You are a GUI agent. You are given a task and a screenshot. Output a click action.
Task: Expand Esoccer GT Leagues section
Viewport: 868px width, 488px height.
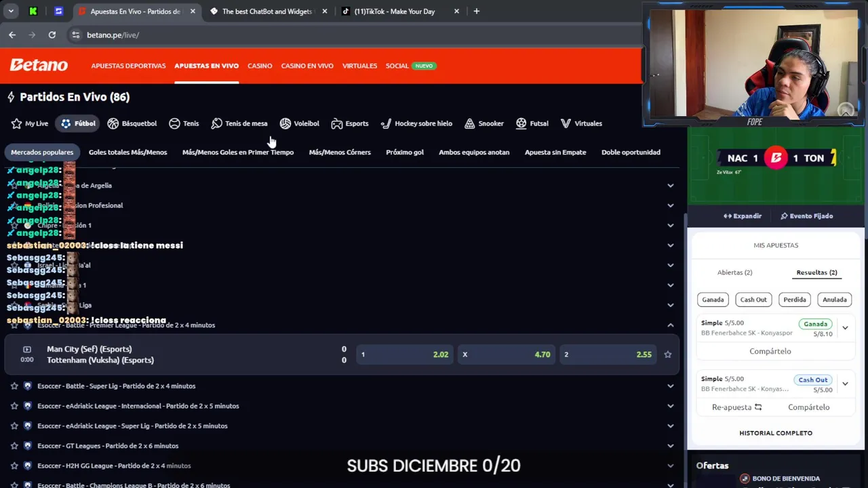pos(671,446)
